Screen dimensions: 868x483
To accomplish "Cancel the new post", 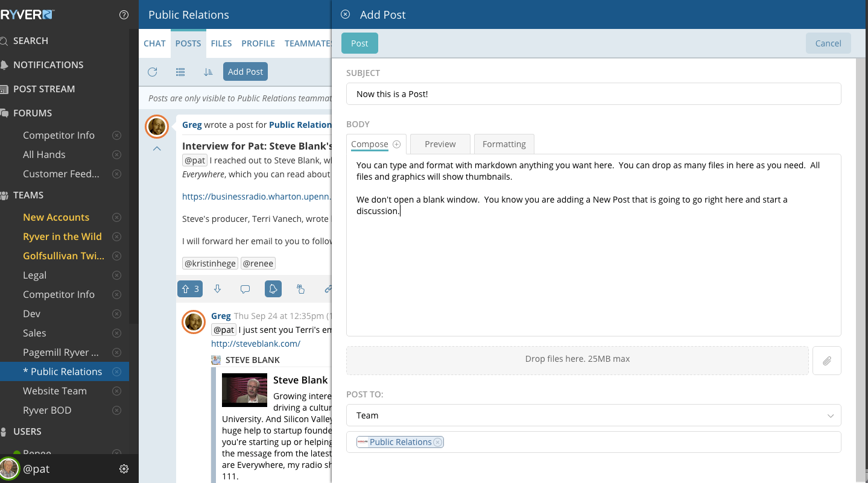I will click(828, 43).
